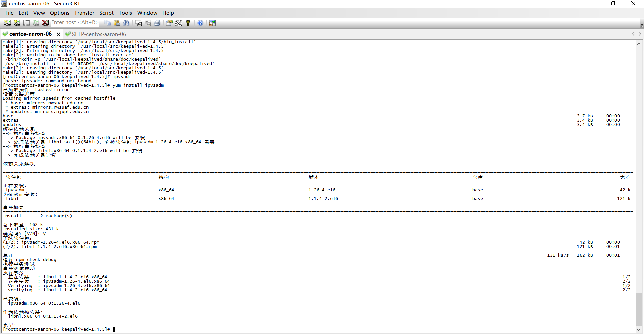The image size is (644, 334).
Task: Click the scrollbar up arrow
Action: click(639, 44)
